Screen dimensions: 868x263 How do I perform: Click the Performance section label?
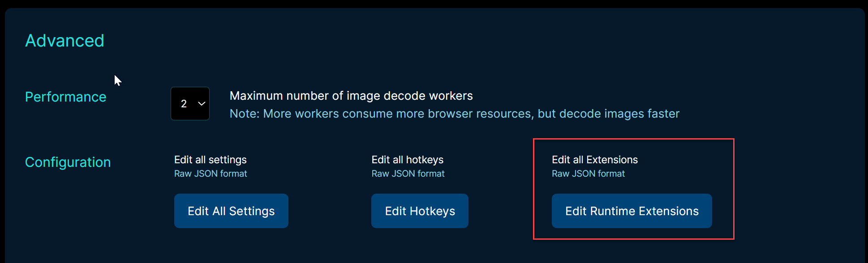pos(65,97)
